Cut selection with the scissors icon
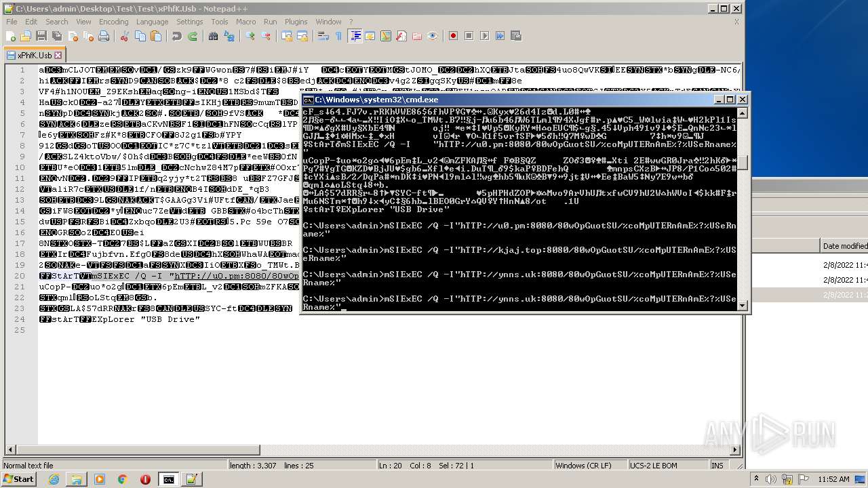 (124, 36)
